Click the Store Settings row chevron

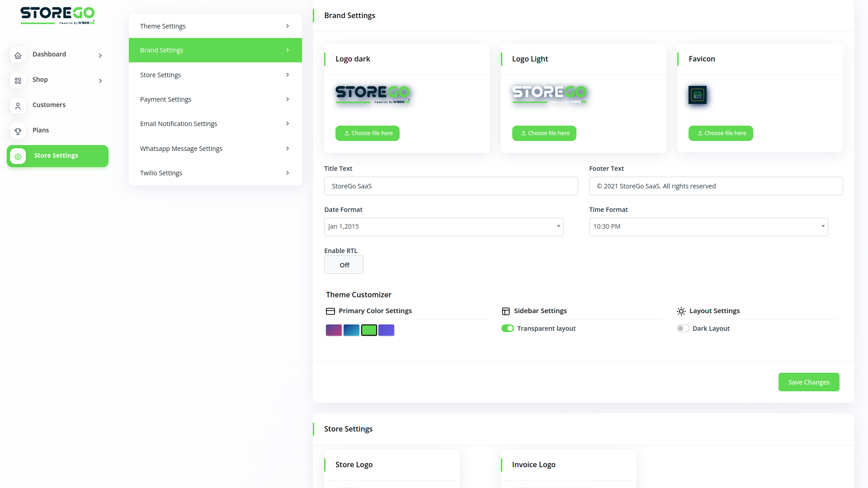coord(288,75)
